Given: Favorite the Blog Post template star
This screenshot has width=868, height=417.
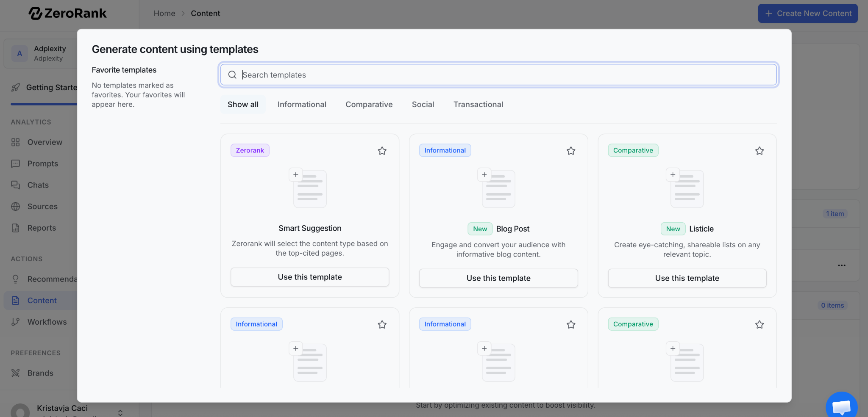Looking at the screenshot, I should click(x=571, y=151).
